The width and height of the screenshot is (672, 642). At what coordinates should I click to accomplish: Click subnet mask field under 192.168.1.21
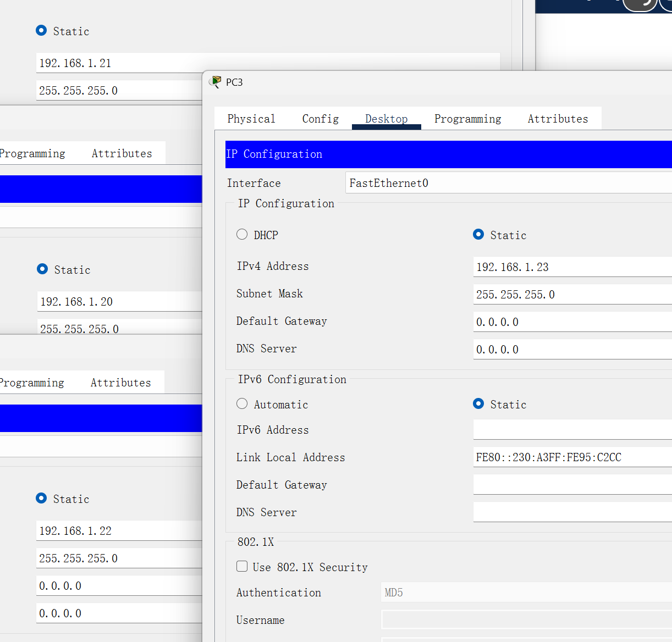119,91
